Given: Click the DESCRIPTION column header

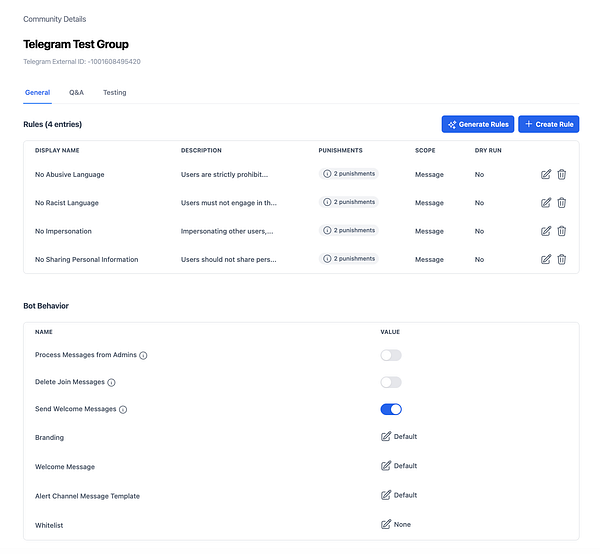Looking at the screenshot, I should pos(201,150).
